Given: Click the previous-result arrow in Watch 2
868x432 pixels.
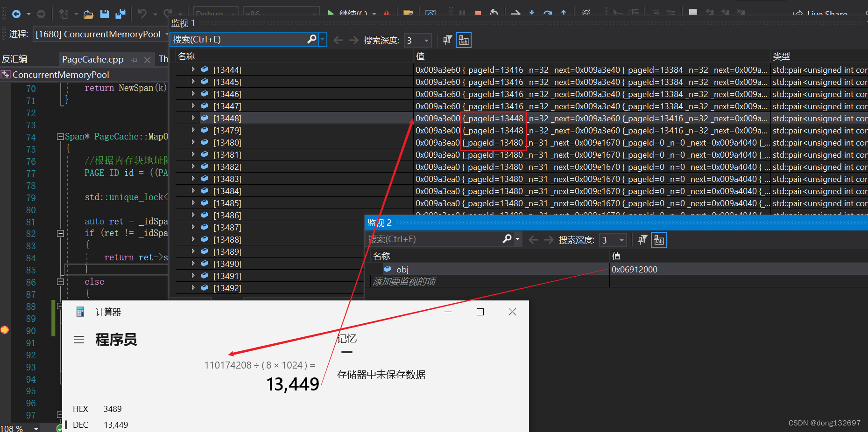Looking at the screenshot, I should point(533,240).
